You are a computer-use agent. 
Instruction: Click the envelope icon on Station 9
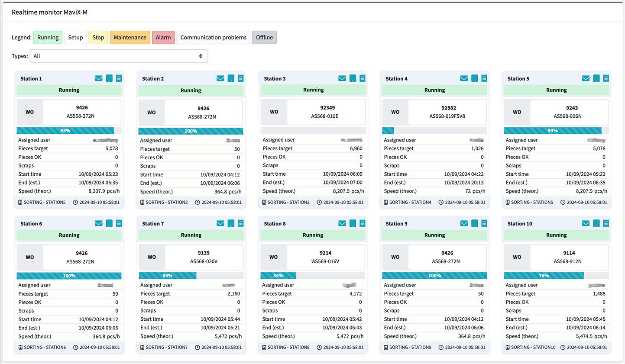pos(464,223)
